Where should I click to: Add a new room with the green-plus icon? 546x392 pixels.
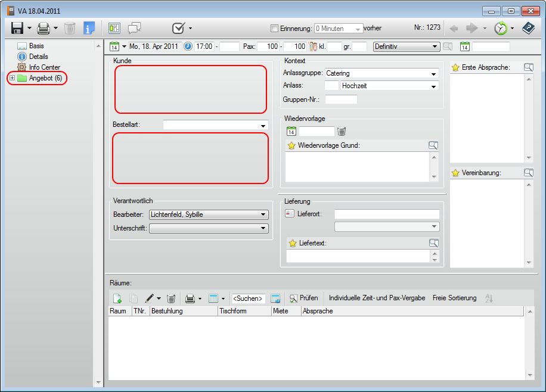point(117,298)
